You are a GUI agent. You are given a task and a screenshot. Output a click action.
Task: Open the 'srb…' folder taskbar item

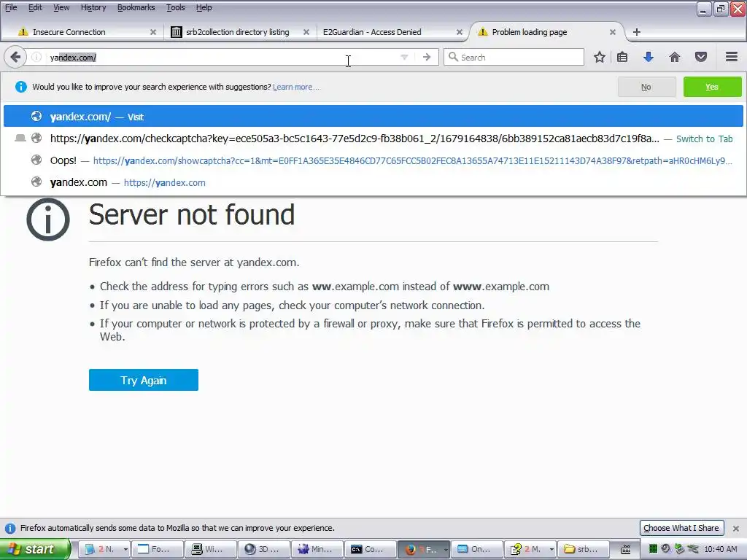tap(584, 549)
